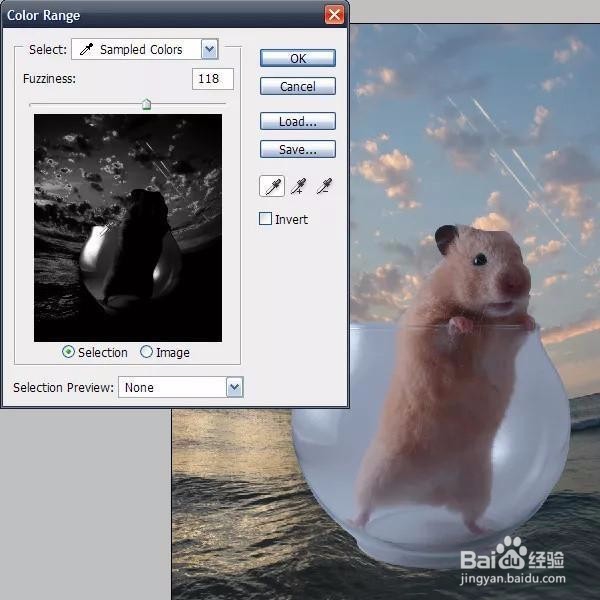Click the Fuzziness slider handle
600x600 pixels.
click(146, 104)
